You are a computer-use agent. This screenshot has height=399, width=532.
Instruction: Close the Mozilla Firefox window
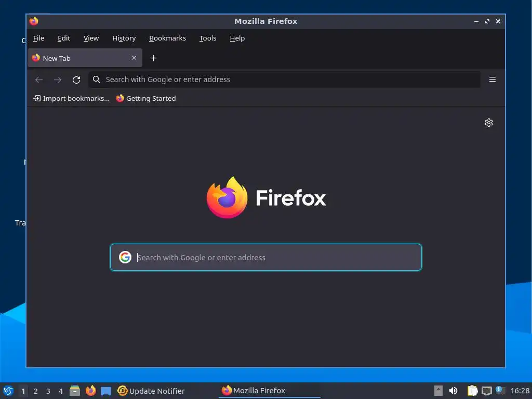[498, 21]
